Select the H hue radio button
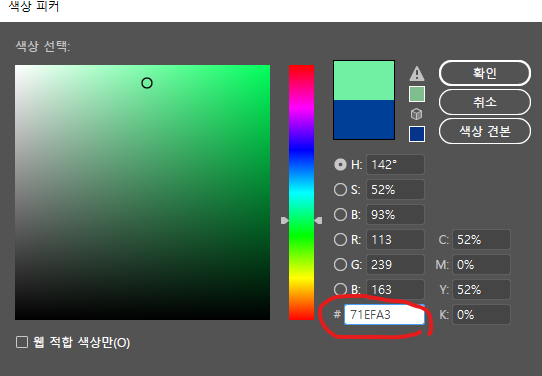Viewport: 542px width, 376px height. pyautogui.click(x=340, y=164)
